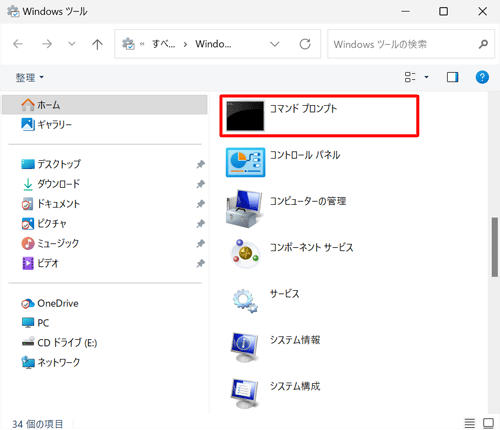
Task: Click Windo... breadcrumb in address bar
Action: (213, 44)
